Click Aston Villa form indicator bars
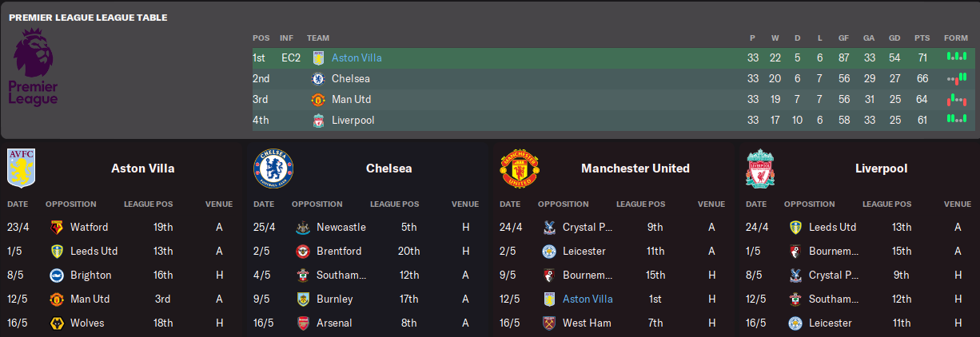Image resolution: width=980 pixels, height=337 pixels. pos(955,57)
